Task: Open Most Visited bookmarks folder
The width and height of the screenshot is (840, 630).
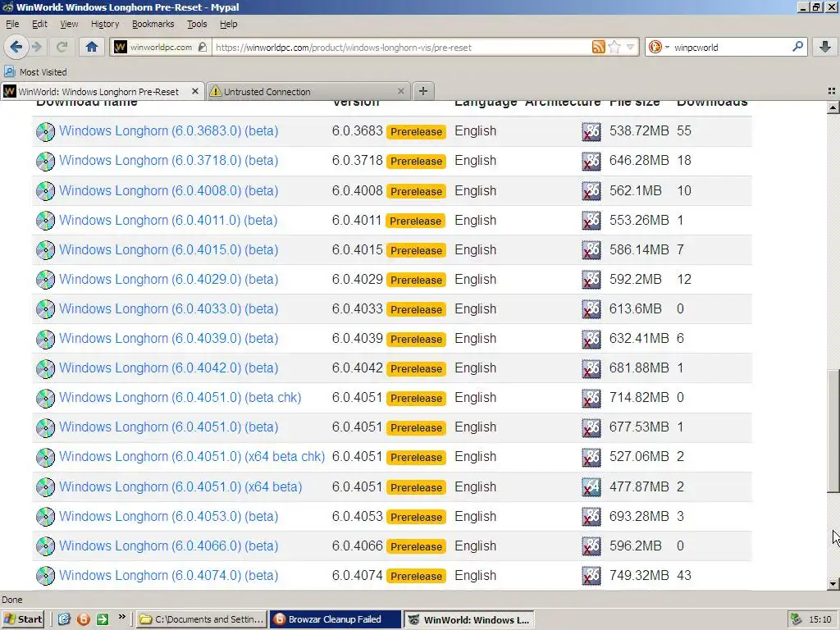Action: [35, 72]
